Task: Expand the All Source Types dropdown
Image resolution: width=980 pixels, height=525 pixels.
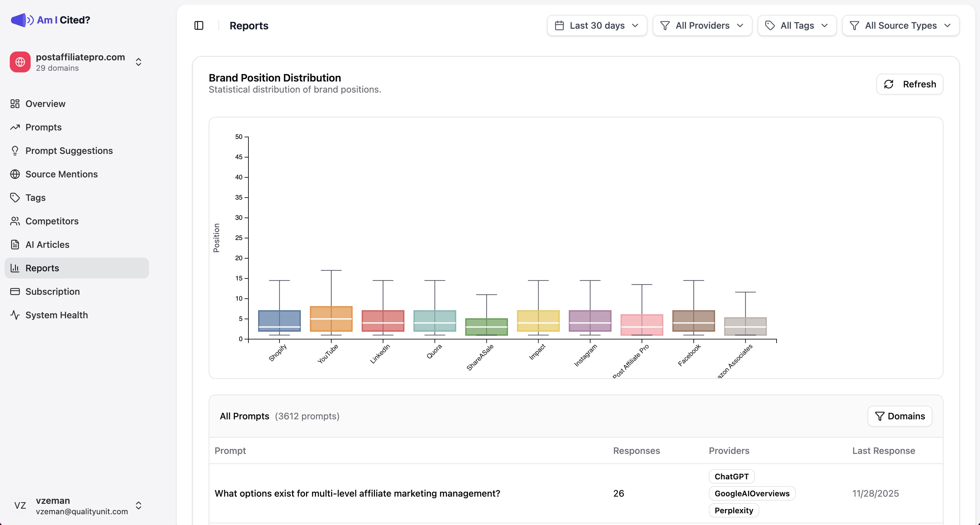Action: [x=900, y=25]
